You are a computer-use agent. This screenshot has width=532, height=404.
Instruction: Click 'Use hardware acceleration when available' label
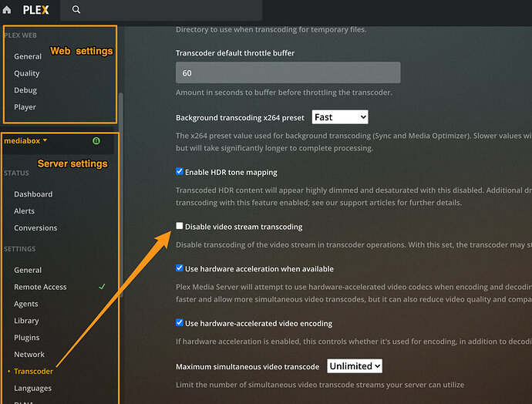259,269
